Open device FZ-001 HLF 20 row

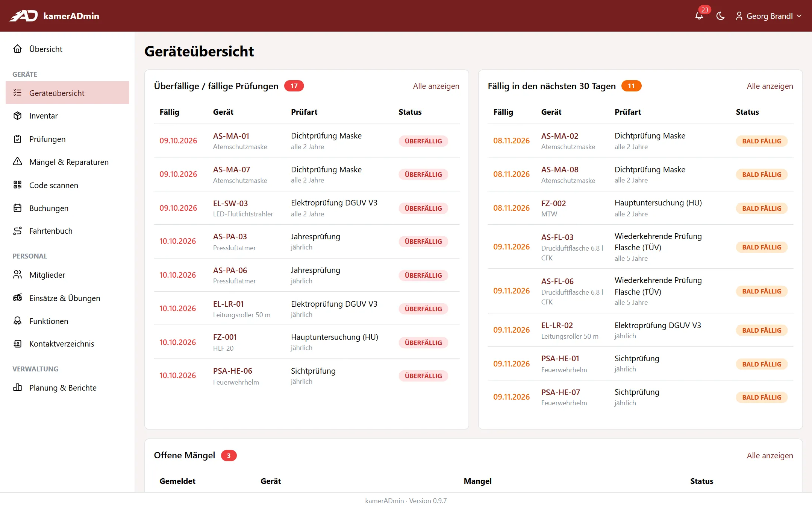click(307, 342)
